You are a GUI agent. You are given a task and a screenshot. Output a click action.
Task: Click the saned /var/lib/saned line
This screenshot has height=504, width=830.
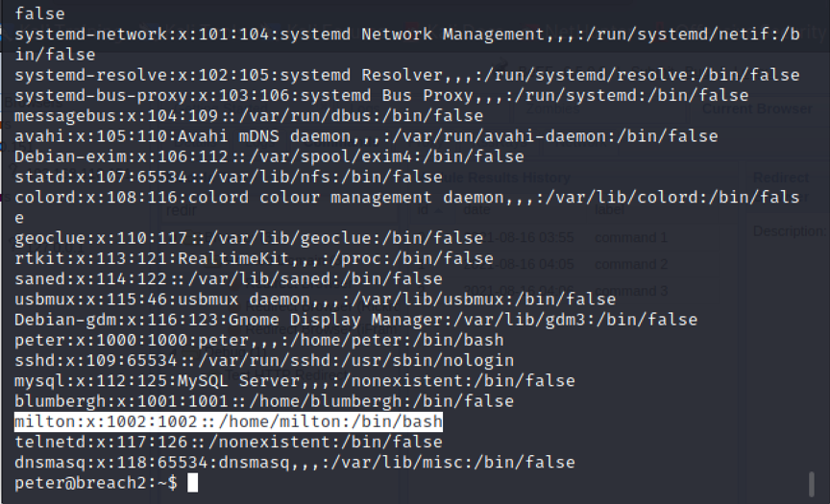pos(228,278)
